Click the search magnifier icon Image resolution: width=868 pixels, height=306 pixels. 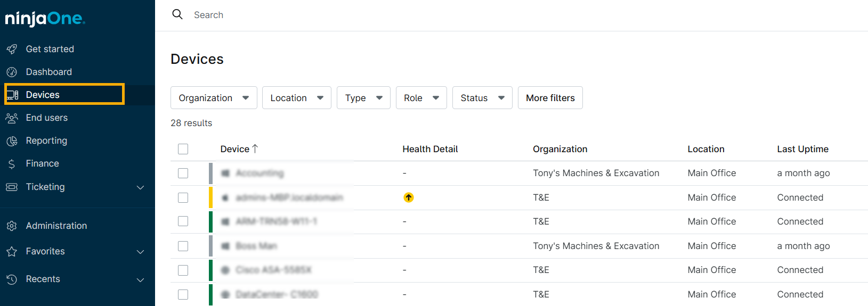tap(177, 14)
